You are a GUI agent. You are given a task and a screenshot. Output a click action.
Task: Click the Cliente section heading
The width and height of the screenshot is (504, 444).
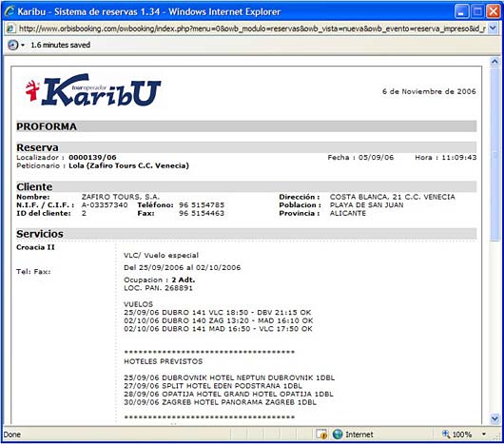(34, 186)
